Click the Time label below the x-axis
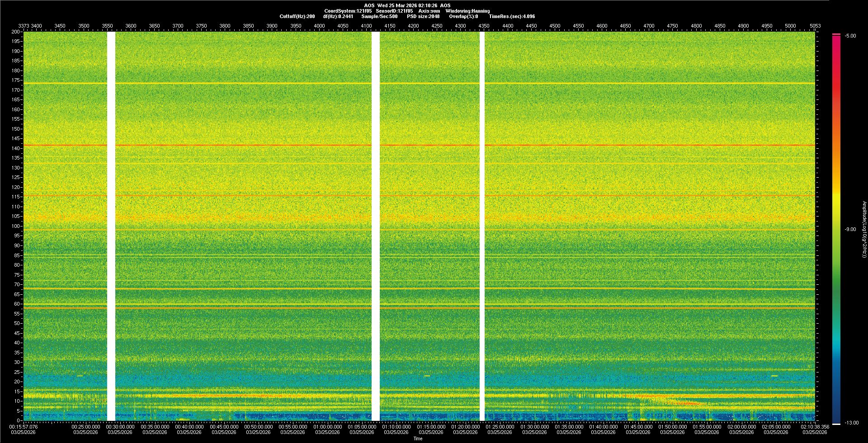 tap(418, 438)
